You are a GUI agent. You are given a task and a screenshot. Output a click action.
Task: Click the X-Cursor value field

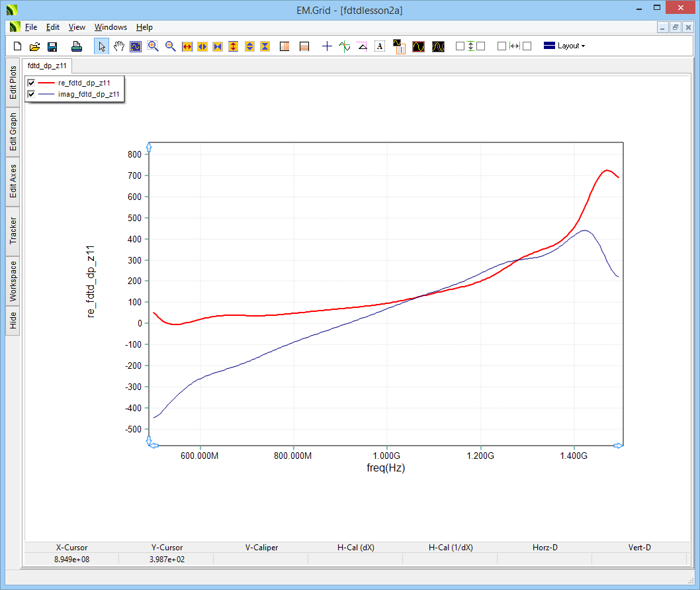pyautogui.click(x=71, y=560)
